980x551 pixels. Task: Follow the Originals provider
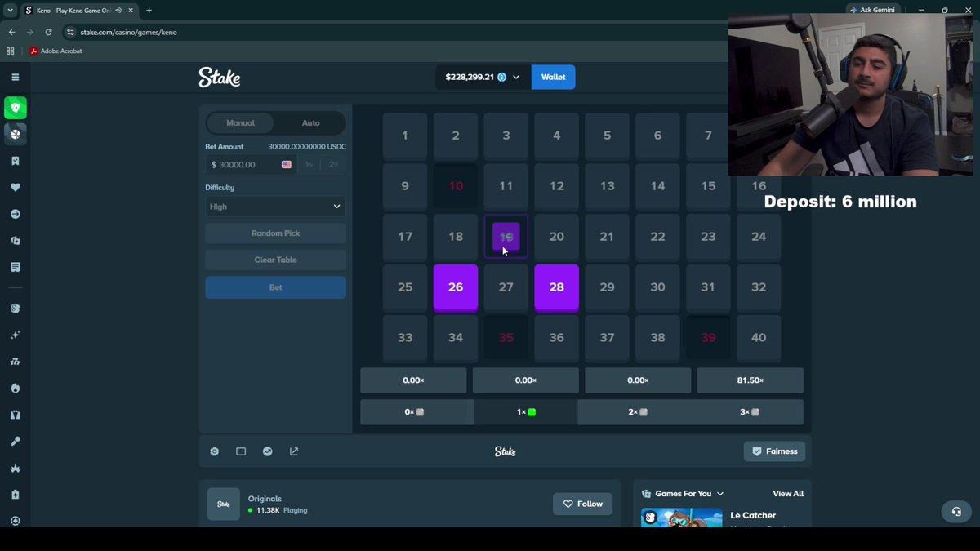click(x=582, y=504)
